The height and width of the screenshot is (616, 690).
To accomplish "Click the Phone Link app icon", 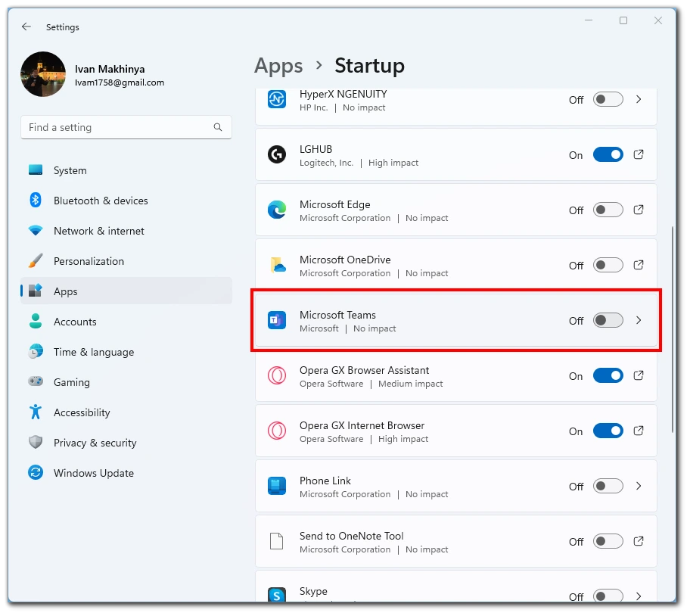I will (x=277, y=486).
